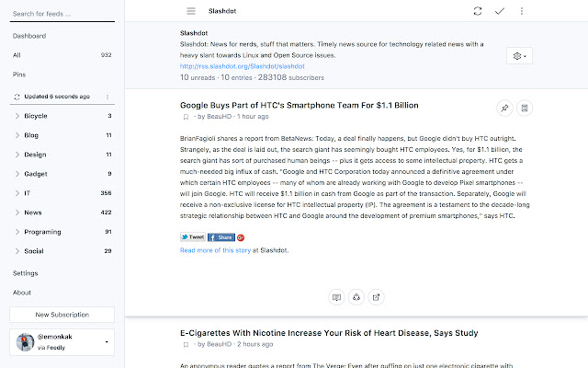Image resolution: width=588 pixels, height=368 pixels.
Task: Expand the Bicycle category chevron
Action: click(x=17, y=116)
